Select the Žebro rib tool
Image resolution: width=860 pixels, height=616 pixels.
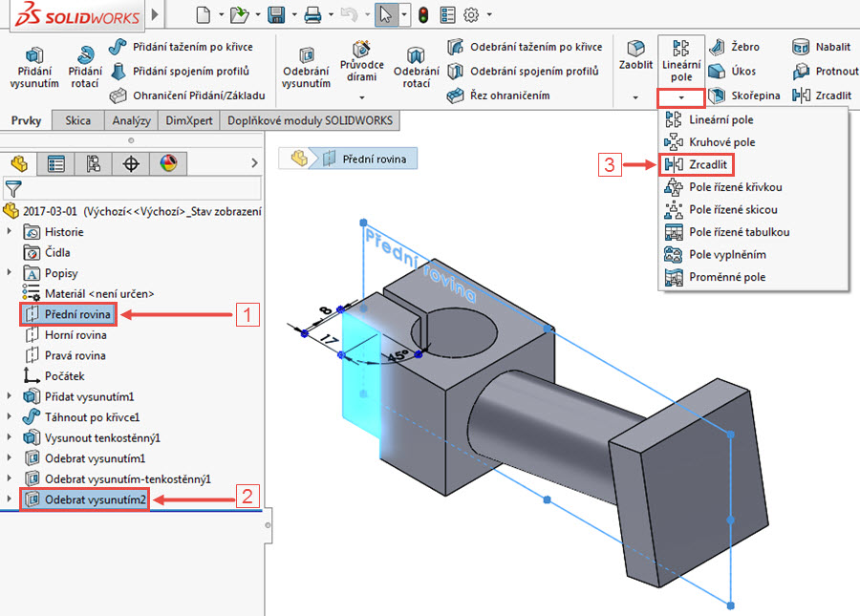(734, 47)
